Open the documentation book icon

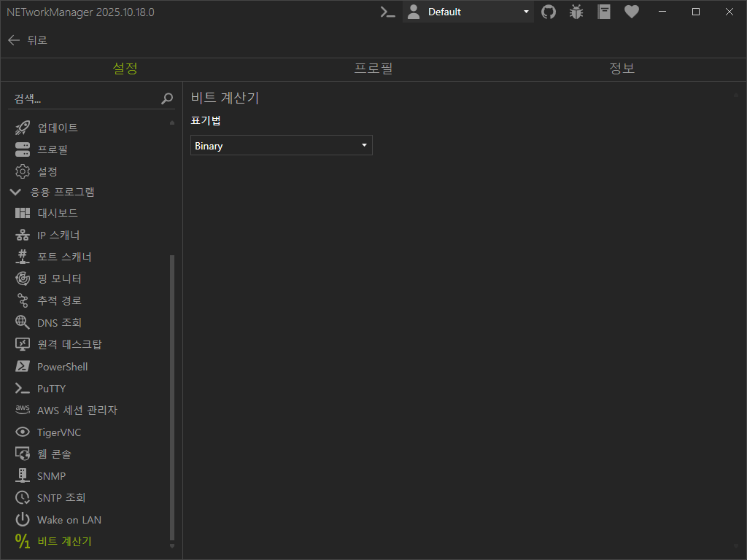pyautogui.click(x=603, y=12)
